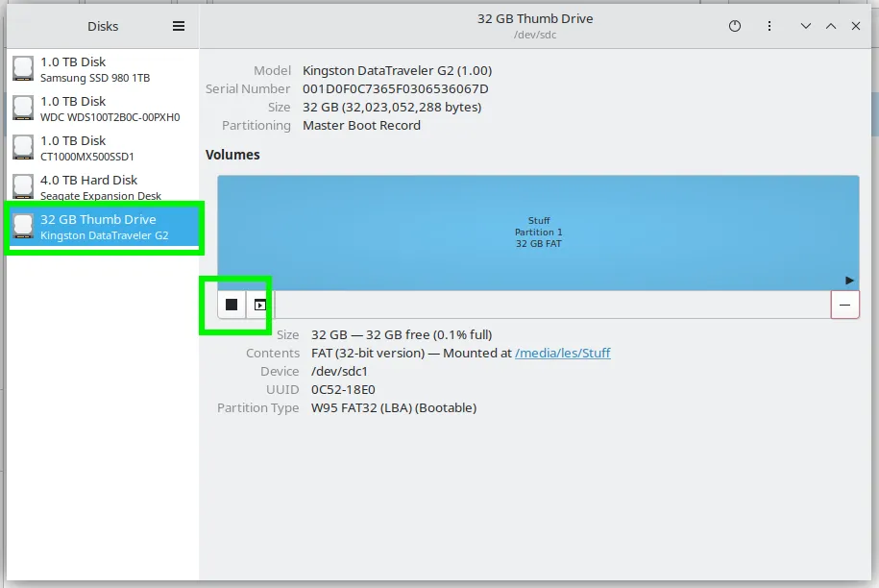This screenshot has width=879, height=588.
Task: Open the Disks hamburger menu
Action: (179, 26)
